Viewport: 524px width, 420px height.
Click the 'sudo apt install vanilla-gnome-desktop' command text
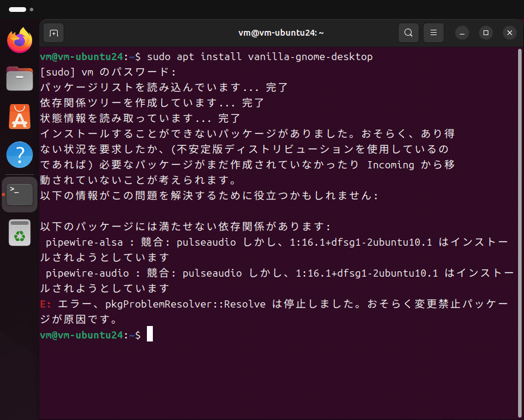click(260, 57)
